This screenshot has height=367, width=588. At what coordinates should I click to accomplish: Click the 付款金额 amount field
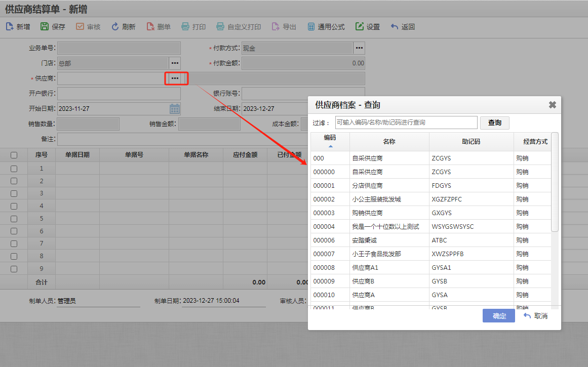pyautogui.click(x=303, y=63)
